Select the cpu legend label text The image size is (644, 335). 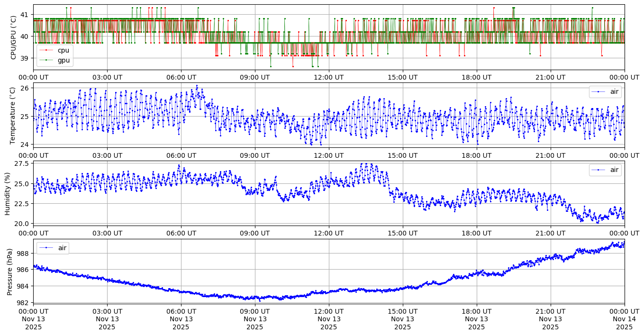(x=63, y=50)
